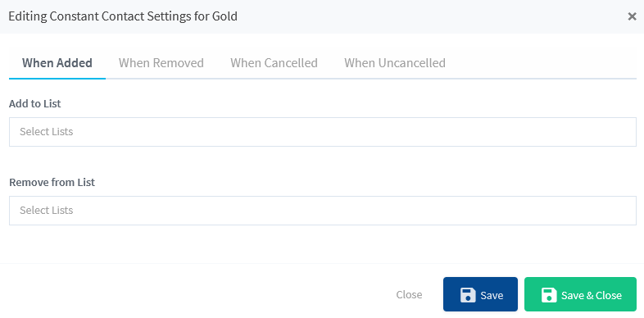The image size is (644, 318).
Task: Switch to the When Added tab
Action: (57, 63)
